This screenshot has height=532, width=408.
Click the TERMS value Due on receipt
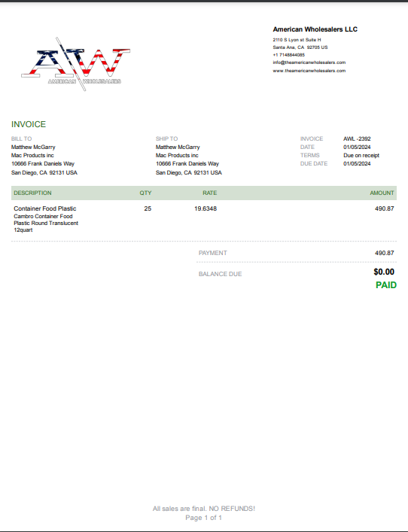(361, 155)
